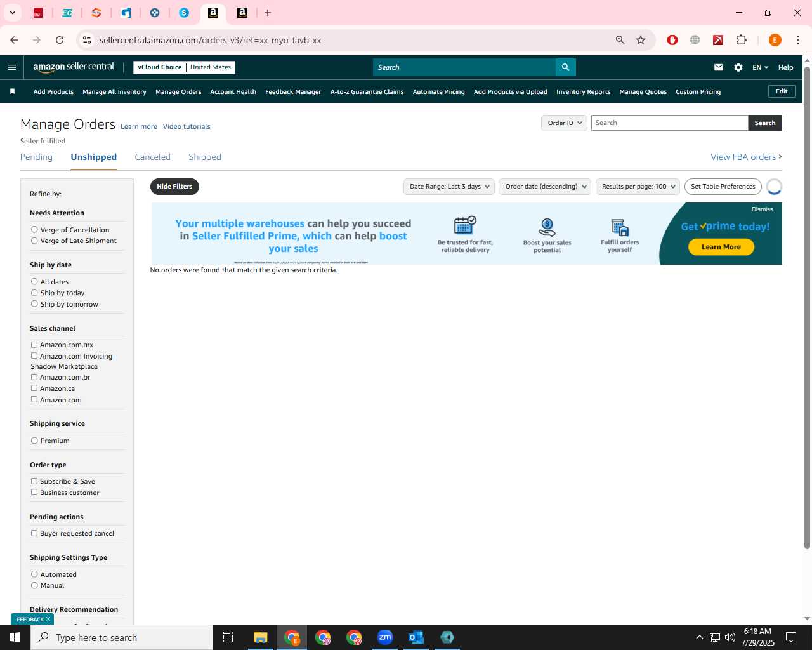Go back with the browser back arrow
Viewport: 812px width, 650px height.
point(14,40)
